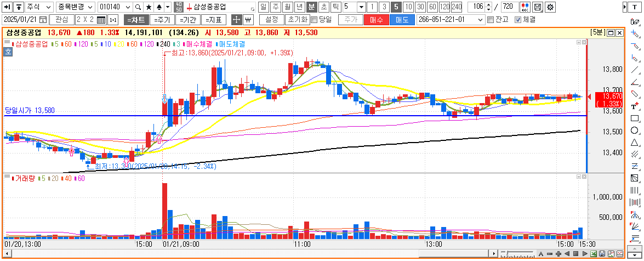Select the vertical lines drawing tool
The image size is (644, 261).
635,190
